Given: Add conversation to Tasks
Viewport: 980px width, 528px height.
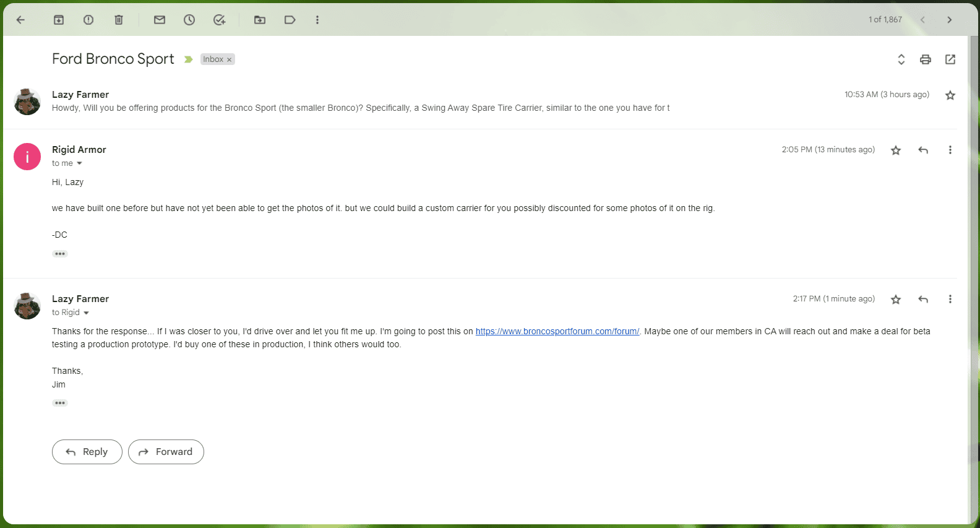Looking at the screenshot, I should [x=220, y=20].
